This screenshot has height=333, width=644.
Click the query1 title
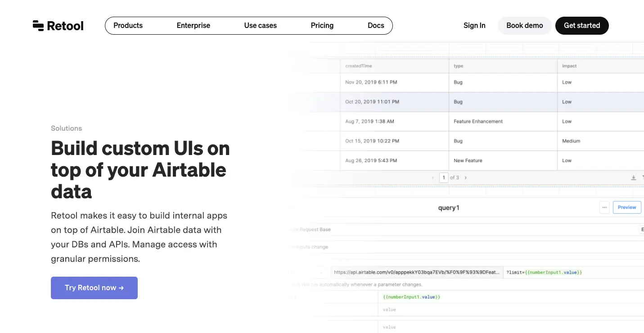point(449,208)
